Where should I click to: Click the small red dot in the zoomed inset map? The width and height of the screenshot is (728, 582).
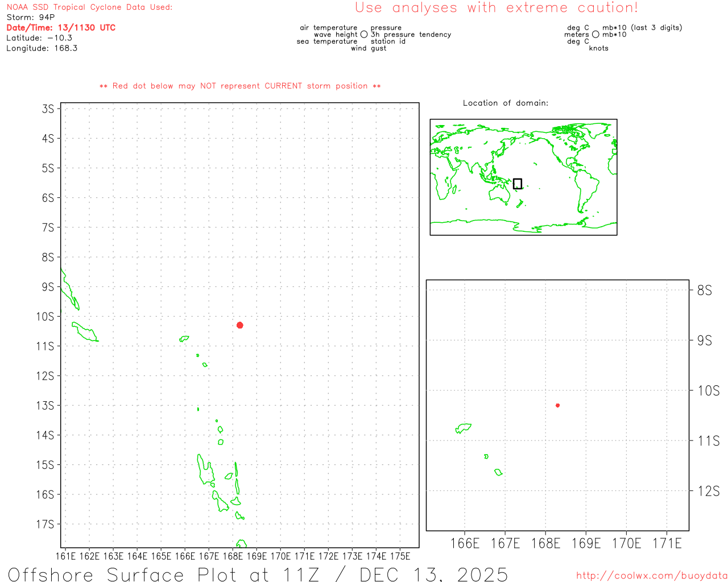coord(557,405)
